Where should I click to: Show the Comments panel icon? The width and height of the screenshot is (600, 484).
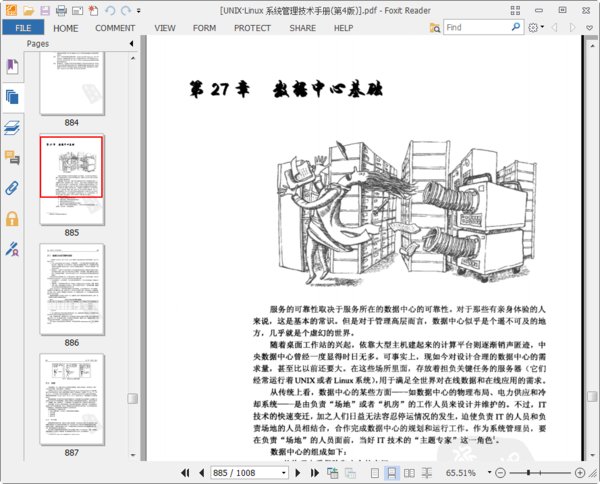tap(12, 157)
